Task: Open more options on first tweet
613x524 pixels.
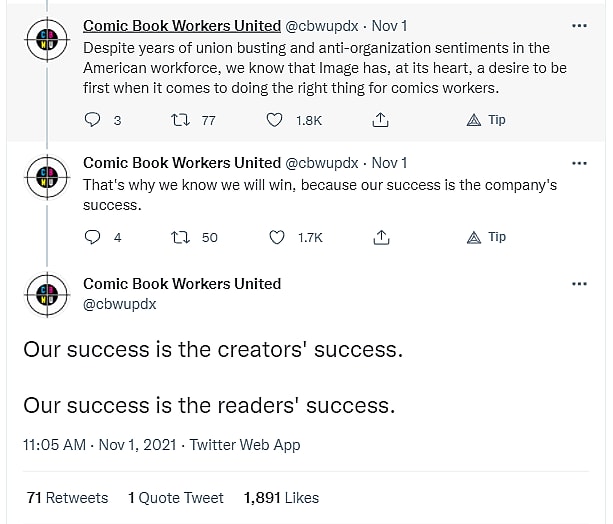Action: 579,26
